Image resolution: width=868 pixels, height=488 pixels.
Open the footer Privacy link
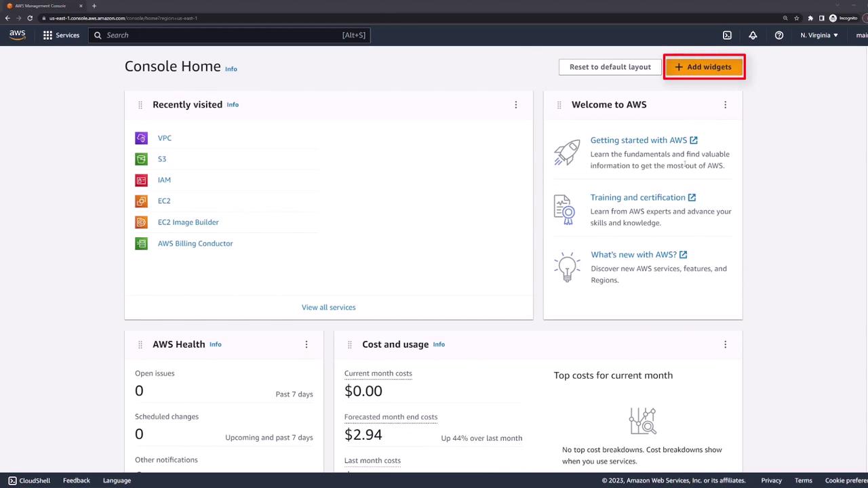pos(771,481)
